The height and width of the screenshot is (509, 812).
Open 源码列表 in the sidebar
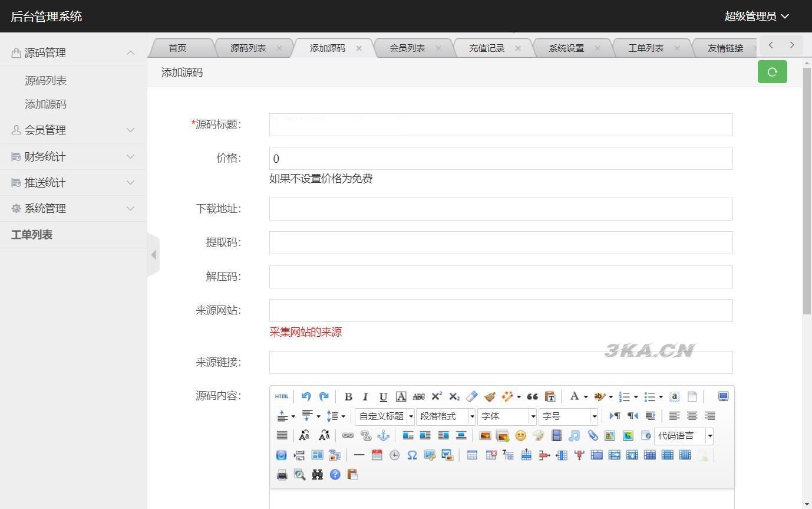pos(45,81)
